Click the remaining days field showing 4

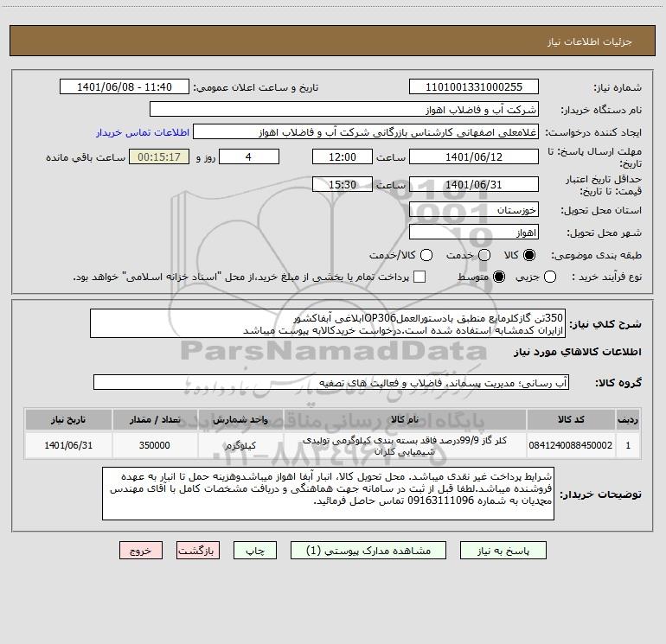[249, 156]
